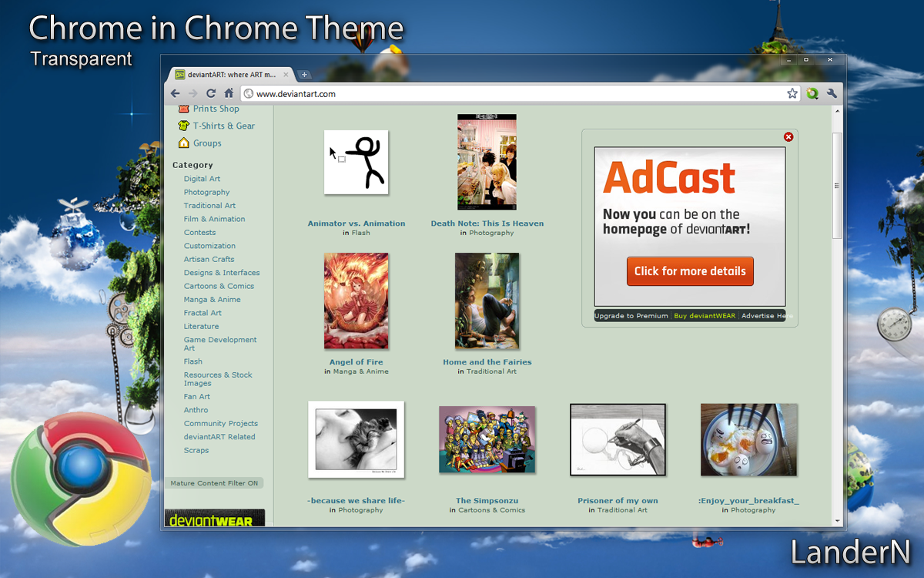
Task: Select the deviantART: where ART tab
Action: click(x=232, y=75)
